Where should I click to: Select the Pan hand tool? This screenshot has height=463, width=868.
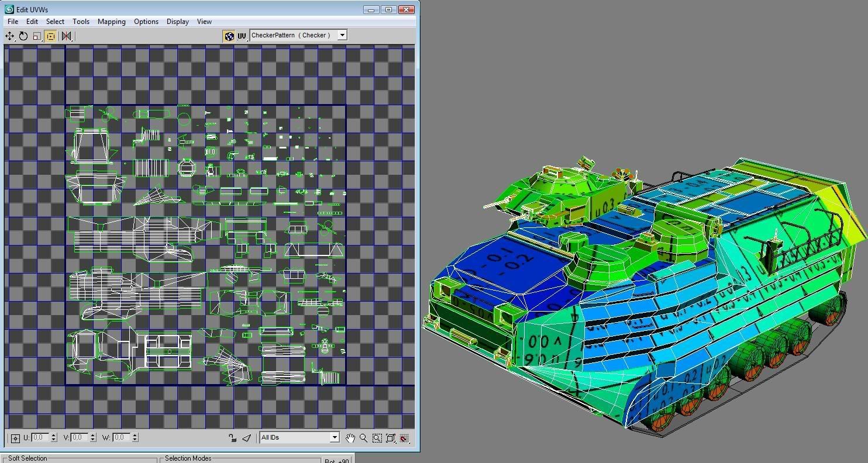click(350, 438)
